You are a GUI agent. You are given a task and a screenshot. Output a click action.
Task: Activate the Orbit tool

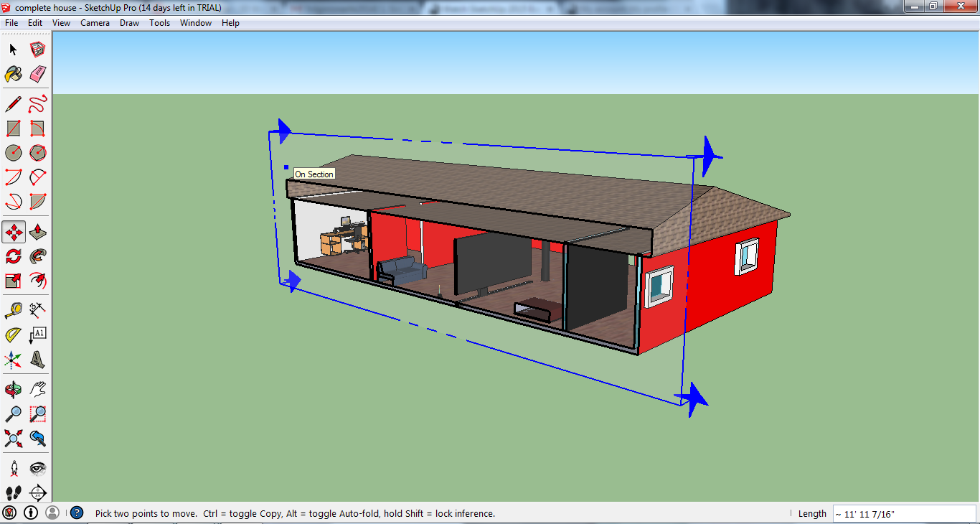(x=12, y=388)
